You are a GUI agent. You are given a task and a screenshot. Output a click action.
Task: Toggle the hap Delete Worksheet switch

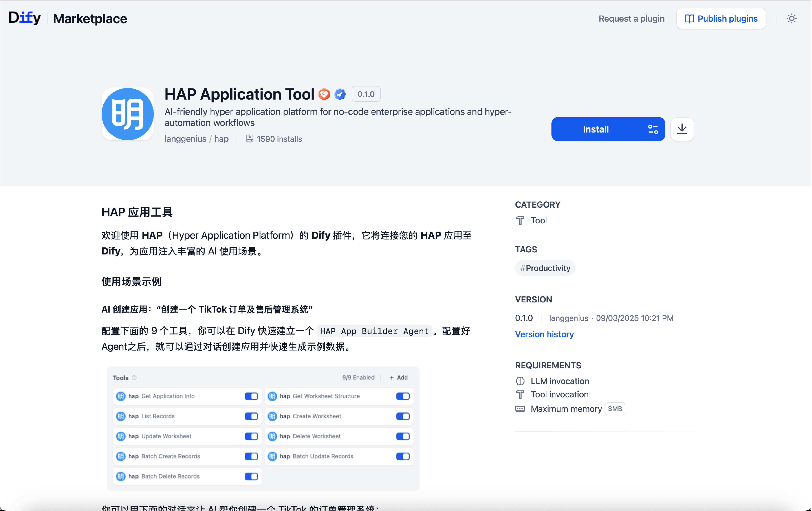click(x=403, y=436)
